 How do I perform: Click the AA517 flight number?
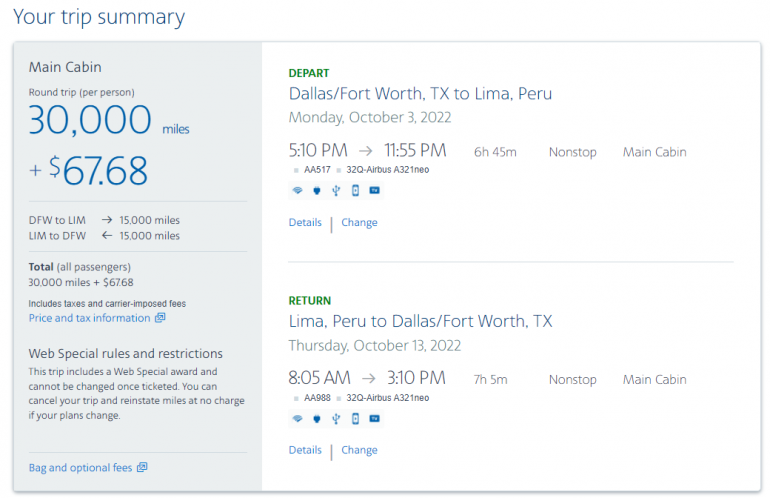point(317,169)
